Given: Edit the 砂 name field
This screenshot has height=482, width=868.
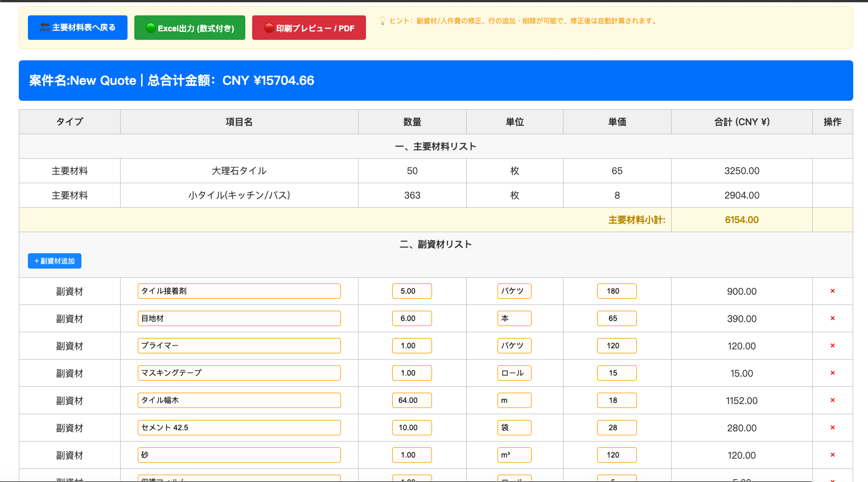Looking at the screenshot, I should pyautogui.click(x=239, y=455).
